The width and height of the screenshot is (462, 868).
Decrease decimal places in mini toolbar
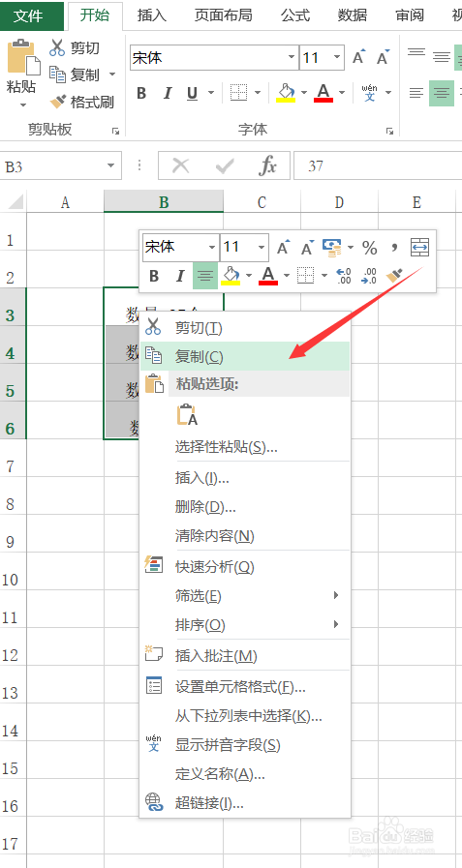tap(369, 275)
